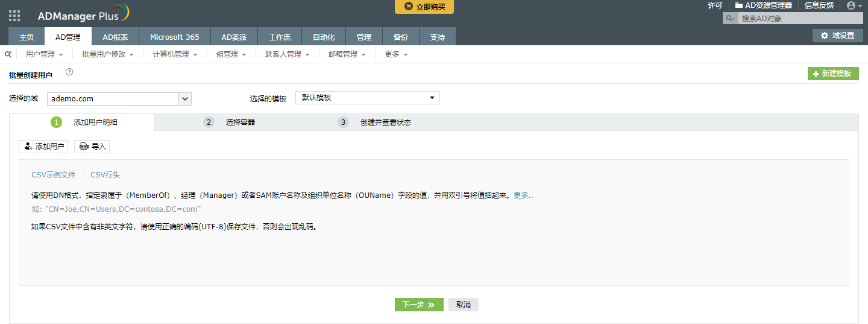Click the 添加用户 add user button
Screen dimensions: 868x324
point(43,147)
